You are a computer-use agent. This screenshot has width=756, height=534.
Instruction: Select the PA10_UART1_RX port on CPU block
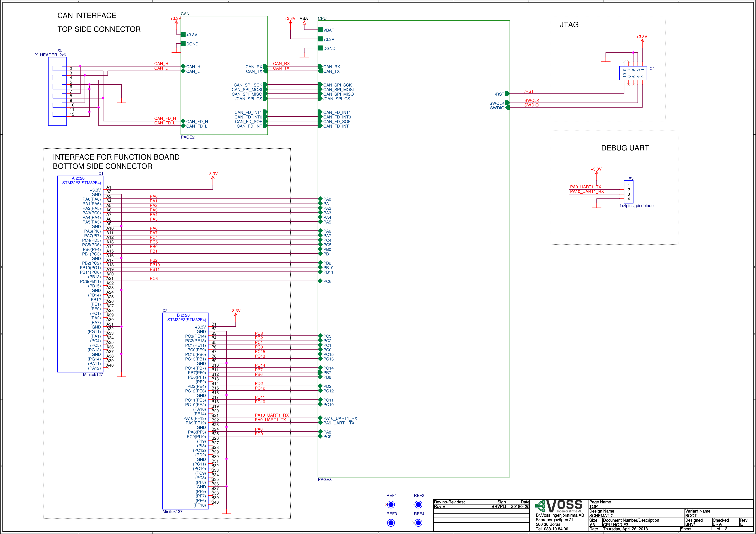point(320,418)
